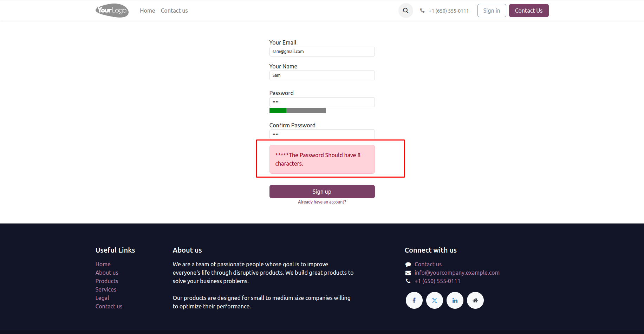Image resolution: width=644 pixels, height=334 pixels.
Task: Click the home icon in footer
Action: 475,300
